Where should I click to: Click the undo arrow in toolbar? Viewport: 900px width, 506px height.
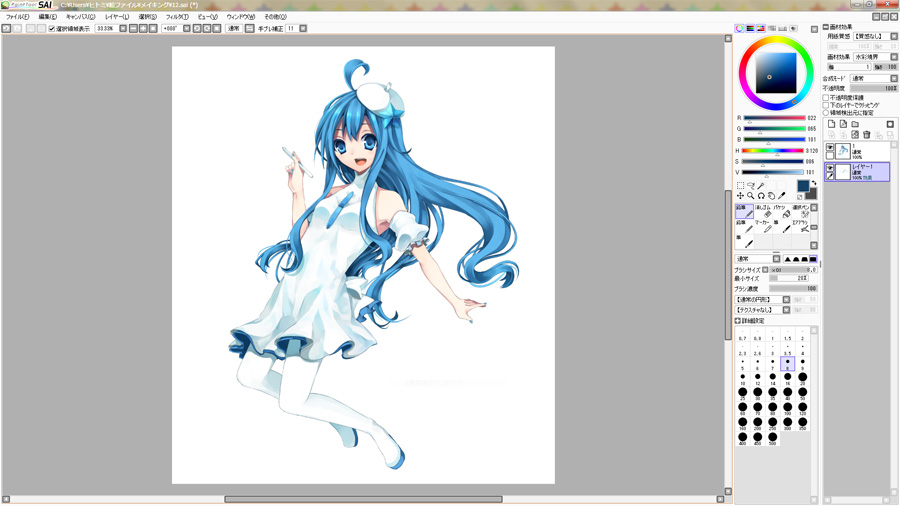[6, 28]
